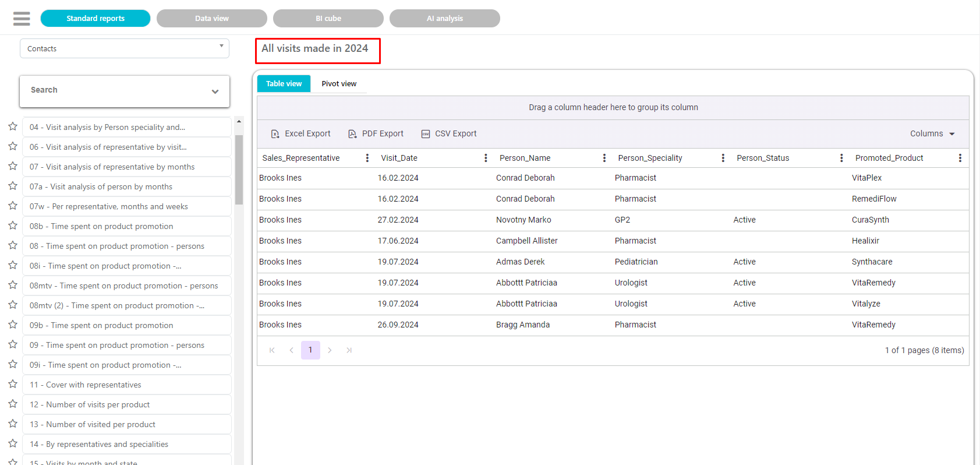The image size is (980, 465).
Task: Open the AI analysis section
Action: (445, 19)
